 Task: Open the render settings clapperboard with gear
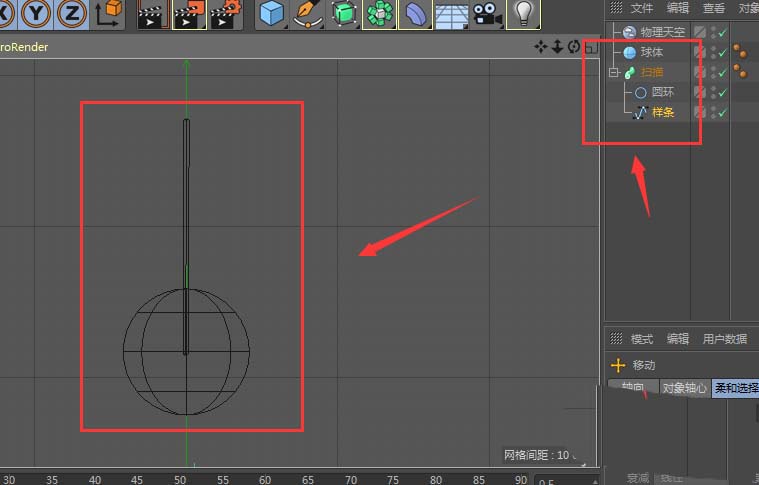[x=227, y=13]
